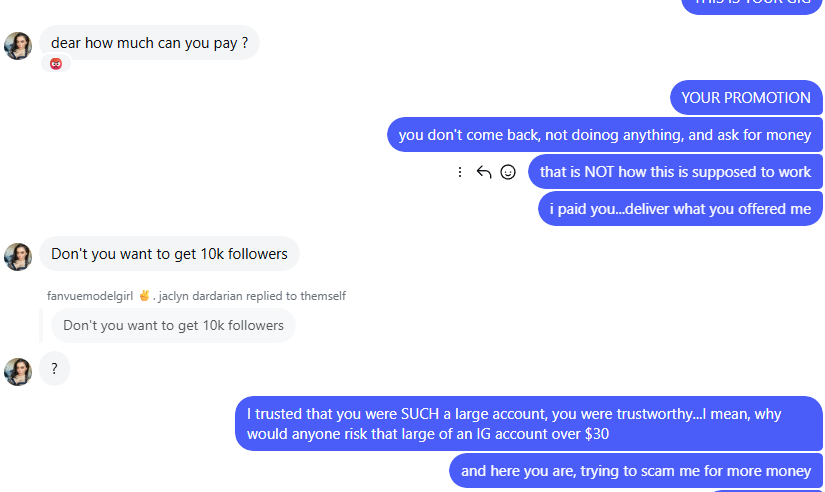Select the "dear how much can you pay ?" message
Image resolution: width=825 pixels, height=492 pixels.
pos(149,43)
